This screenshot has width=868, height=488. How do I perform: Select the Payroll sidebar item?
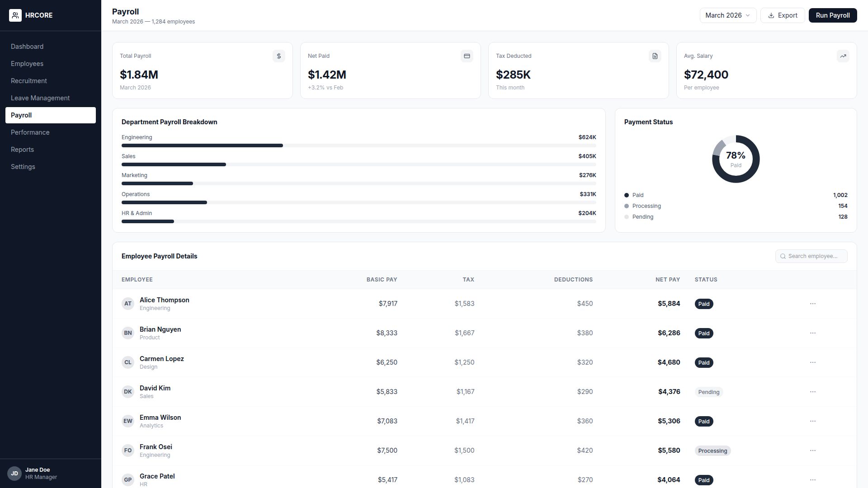tap(51, 115)
